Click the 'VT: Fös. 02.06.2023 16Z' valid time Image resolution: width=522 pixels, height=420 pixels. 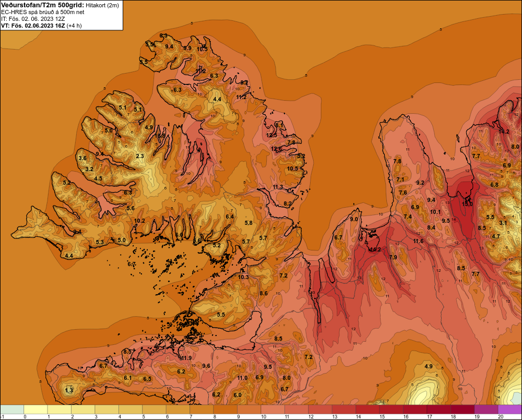tap(33, 26)
